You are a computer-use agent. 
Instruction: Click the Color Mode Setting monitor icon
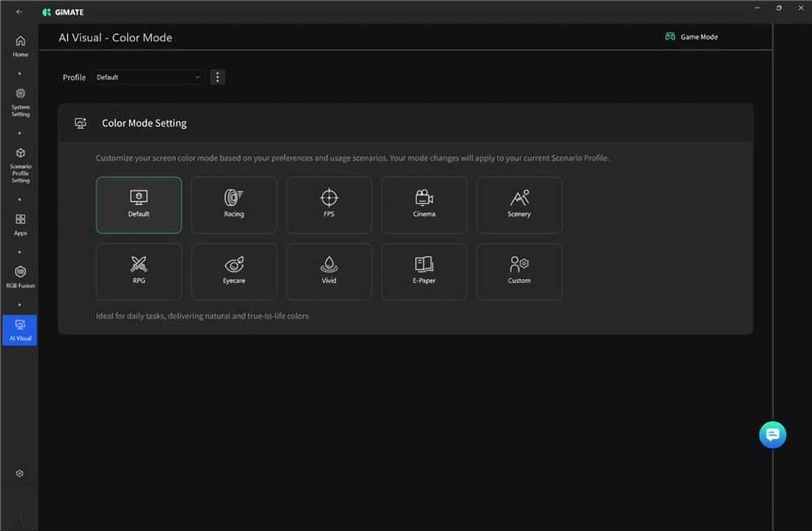click(x=80, y=123)
